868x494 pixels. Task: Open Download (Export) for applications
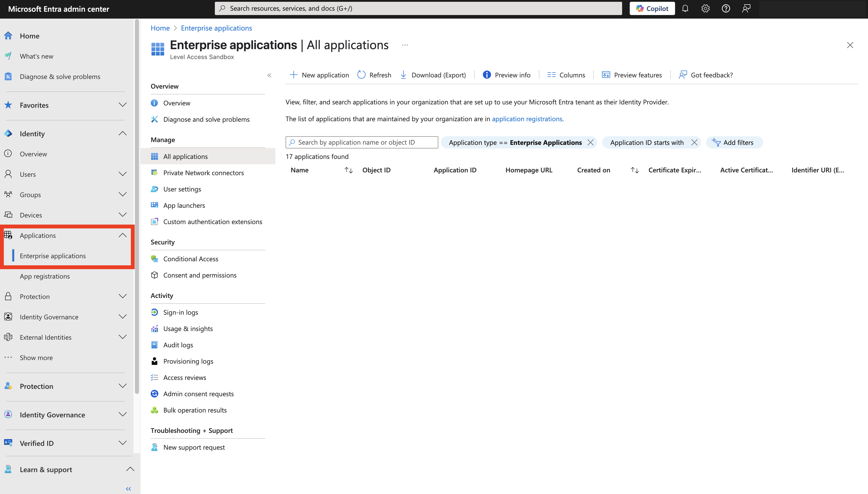point(433,75)
